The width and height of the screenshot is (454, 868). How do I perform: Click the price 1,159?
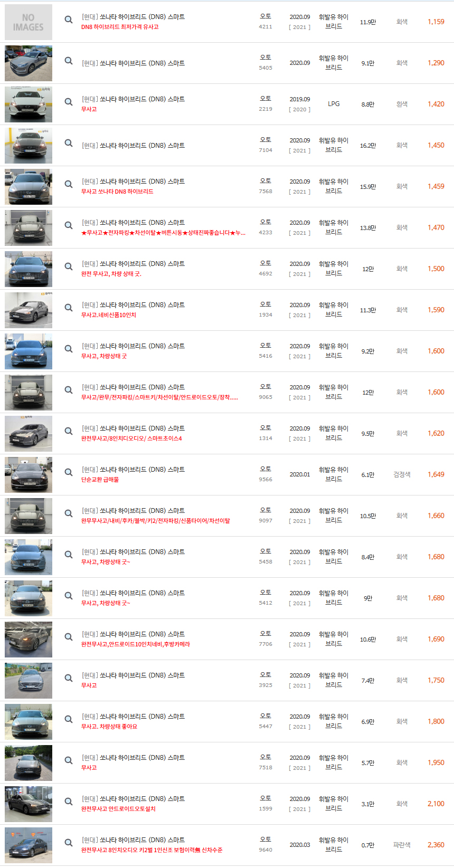[436, 22]
